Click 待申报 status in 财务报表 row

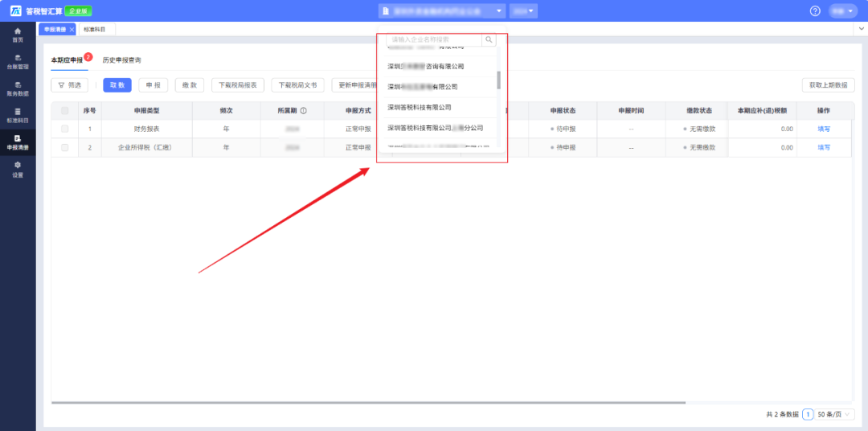(563, 129)
